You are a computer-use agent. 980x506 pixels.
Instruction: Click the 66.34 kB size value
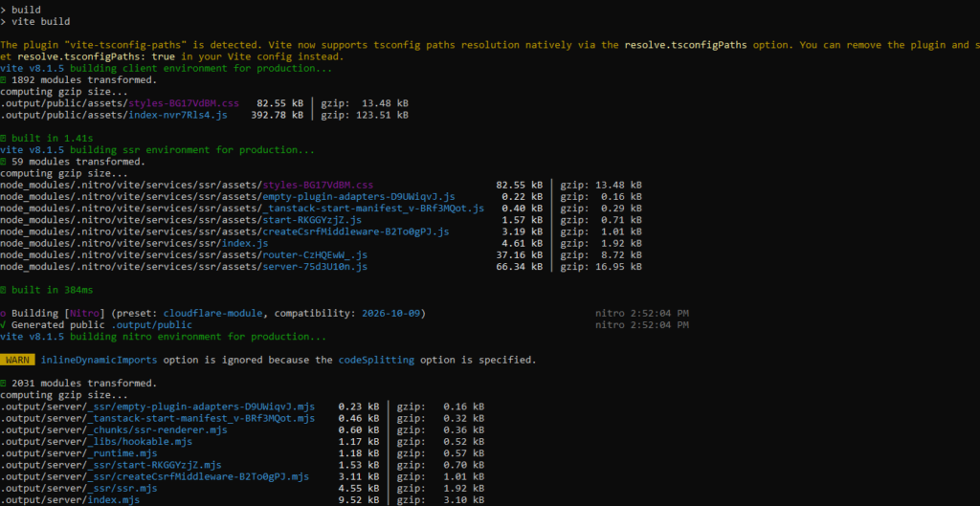[x=519, y=267]
